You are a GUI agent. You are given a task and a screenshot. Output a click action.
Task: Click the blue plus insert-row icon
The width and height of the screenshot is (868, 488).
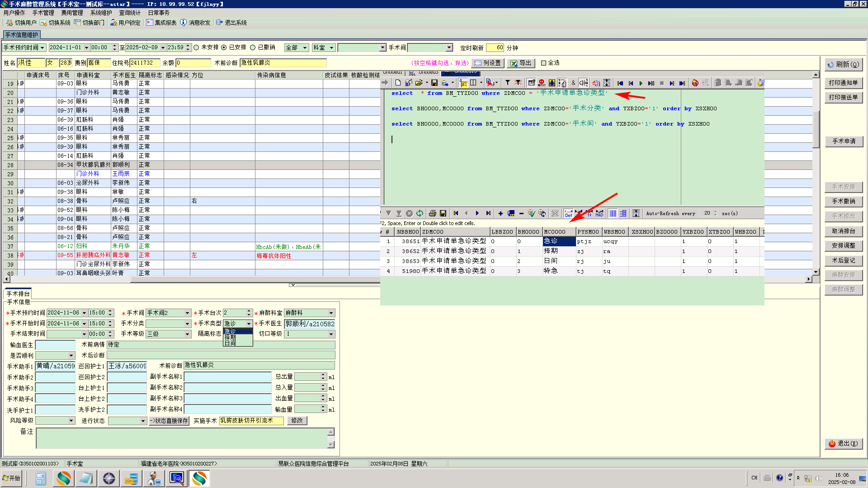[500, 213]
